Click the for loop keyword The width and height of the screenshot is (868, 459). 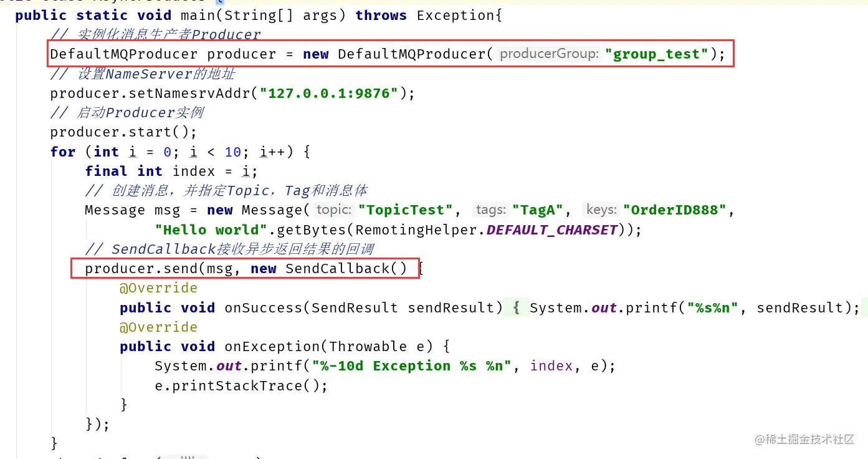click(63, 152)
